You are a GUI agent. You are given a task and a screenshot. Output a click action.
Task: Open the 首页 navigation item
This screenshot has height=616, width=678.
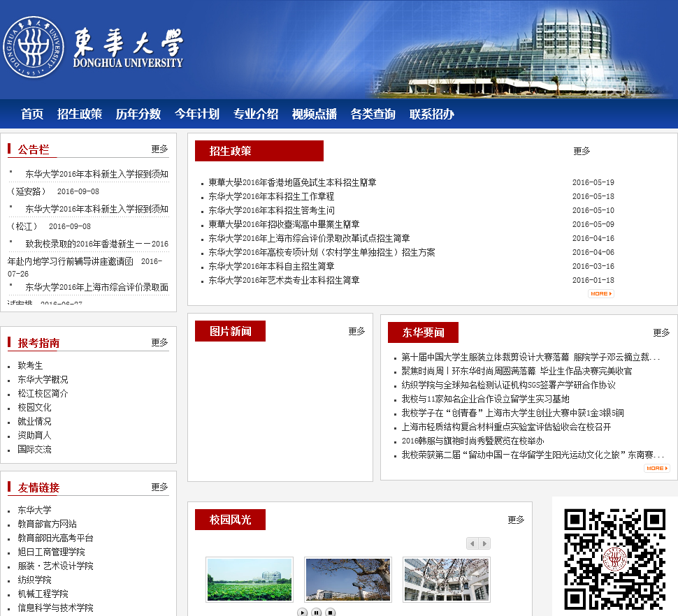[32, 114]
